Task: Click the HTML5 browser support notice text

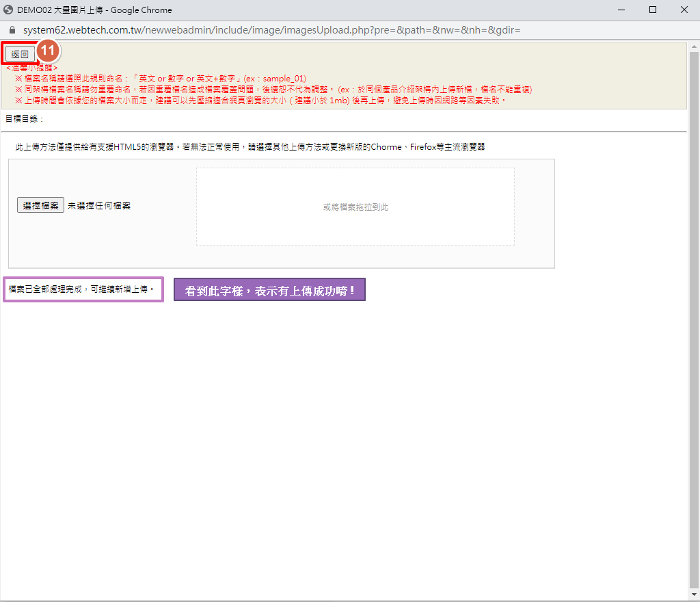Action: [250, 147]
